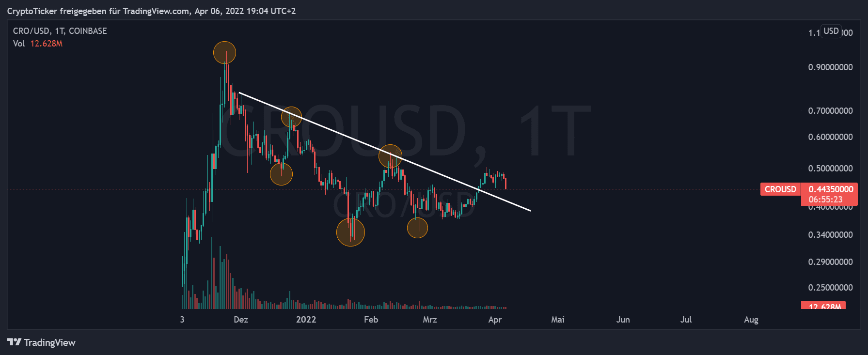Screen dimensions: 868x355
Task: Select the orange circle on the trendline in February
Action: [390, 156]
